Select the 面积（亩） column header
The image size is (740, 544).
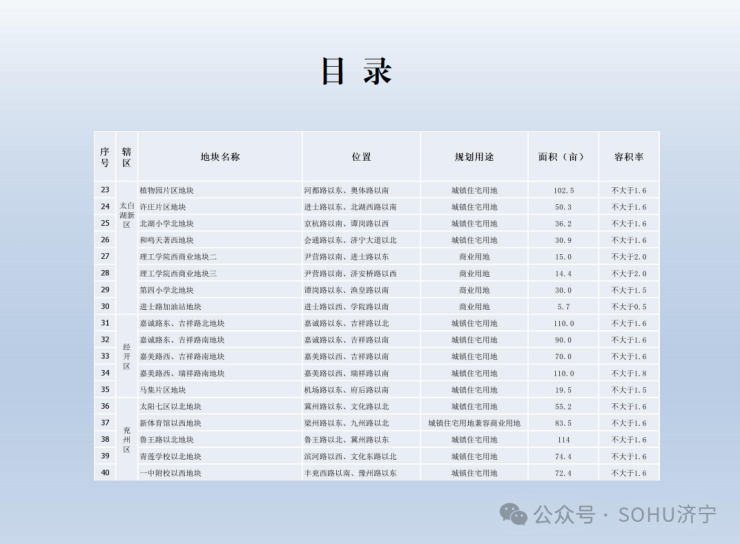point(563,157)
